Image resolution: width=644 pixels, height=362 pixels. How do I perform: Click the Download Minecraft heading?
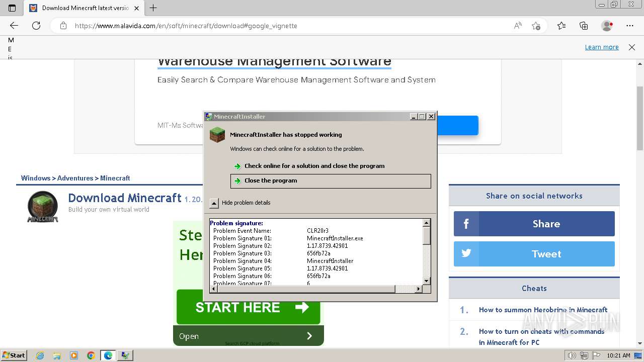(125, 198)
